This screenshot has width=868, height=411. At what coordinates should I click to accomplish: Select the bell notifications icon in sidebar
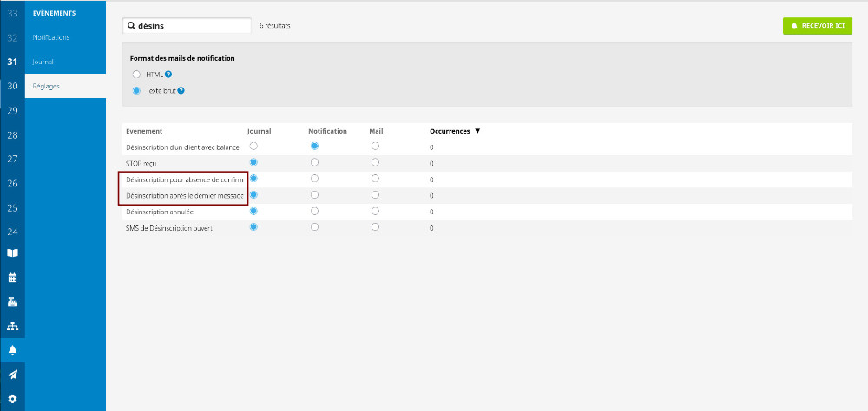click(12, 350)
